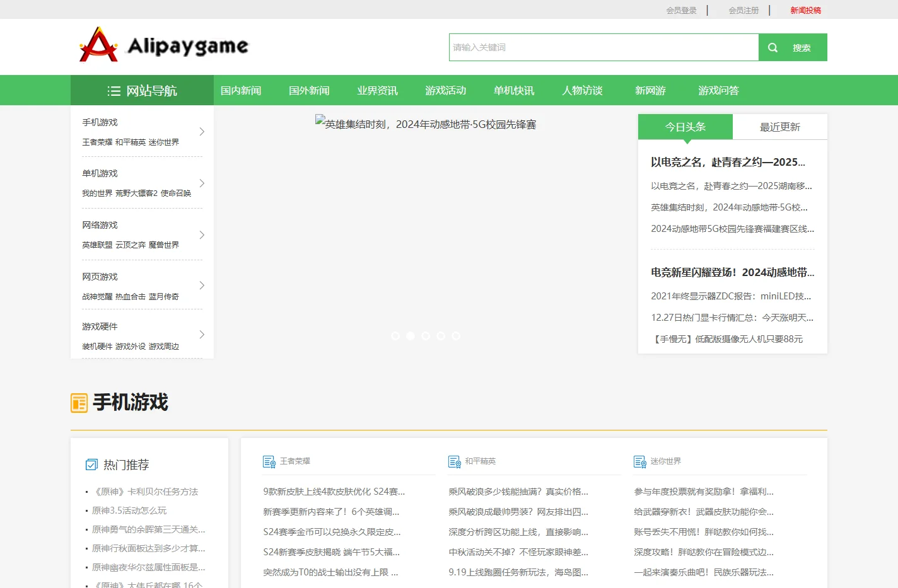898x588 pixels.
Task: Open the 游戏外设 sidebar link
Action: [x=131, y=347]
